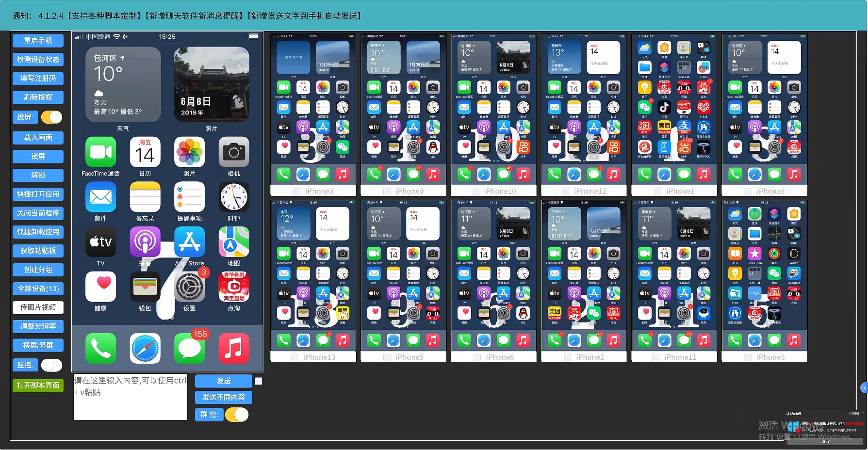The width and height of the screenshot is (868, 450).
Task: Select iPhone1 device screen thumbnail
Action: pyautogui.click(x=674, y=109)
